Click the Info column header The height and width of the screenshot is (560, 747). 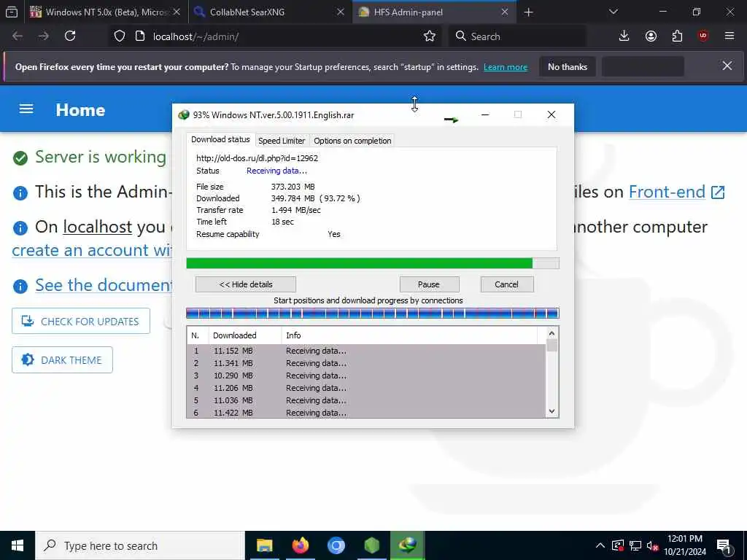[409, 335]
